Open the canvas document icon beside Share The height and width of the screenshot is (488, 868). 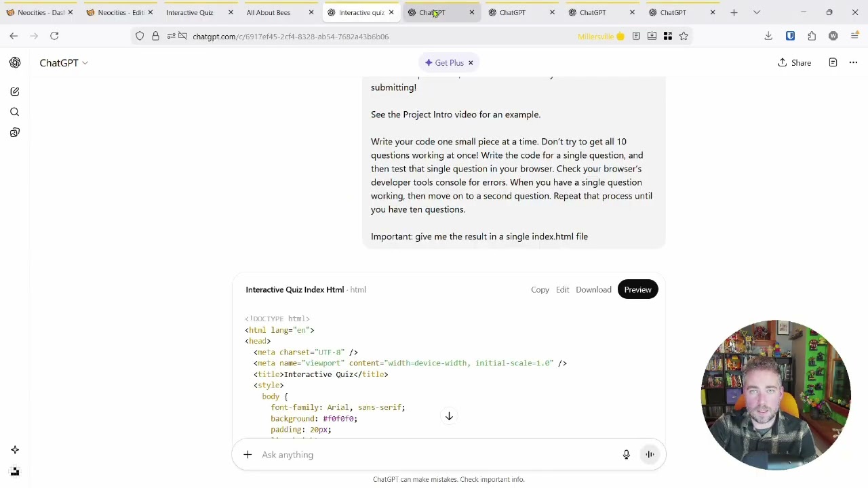coord(833,62)
